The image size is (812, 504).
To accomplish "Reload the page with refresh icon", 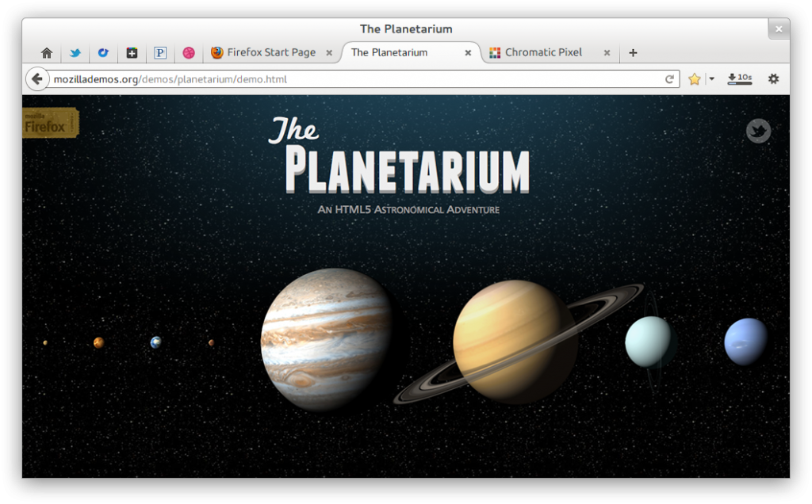I will 669,79.
